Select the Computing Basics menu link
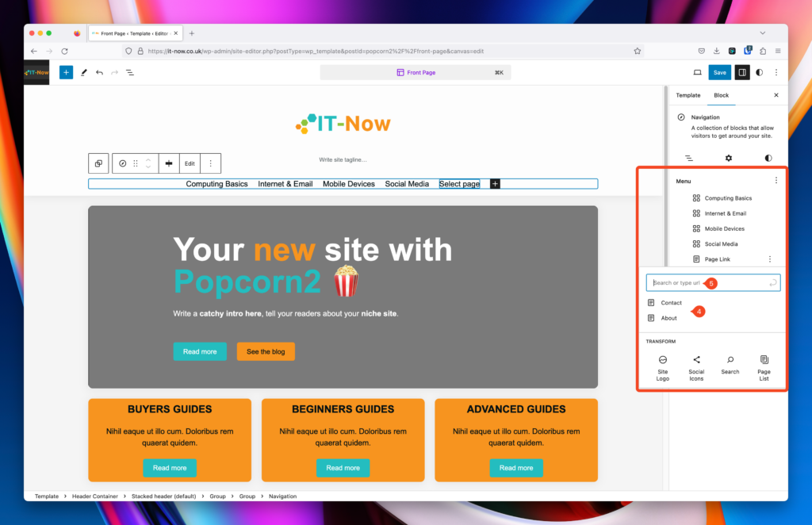This screenshot has width=812, height=525. tap(217, 184)
